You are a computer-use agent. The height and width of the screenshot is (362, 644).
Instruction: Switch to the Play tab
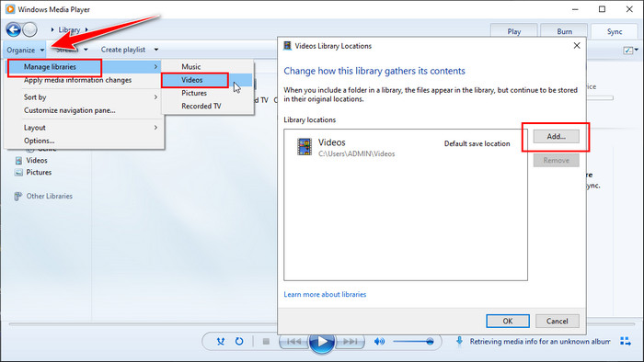(513, 31)
